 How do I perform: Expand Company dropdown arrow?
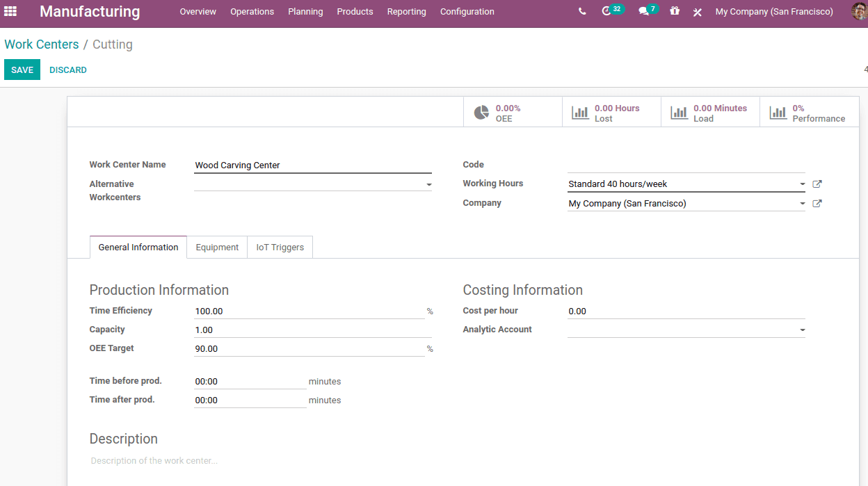point(803,204)
